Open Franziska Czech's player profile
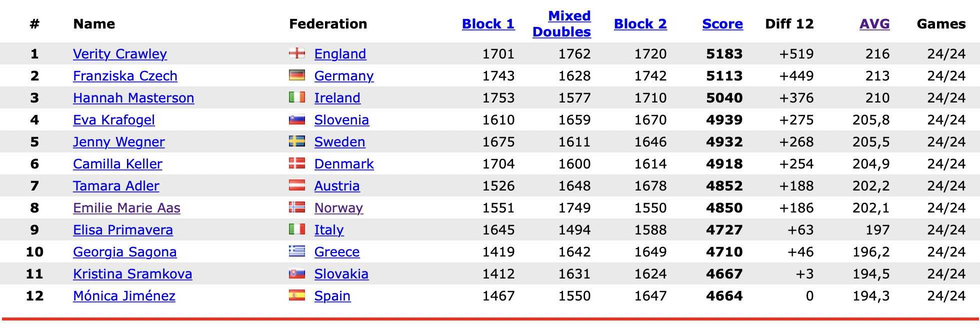Viewport: 980px width, 328px height. pyautogui.click(x=125, y=76)
